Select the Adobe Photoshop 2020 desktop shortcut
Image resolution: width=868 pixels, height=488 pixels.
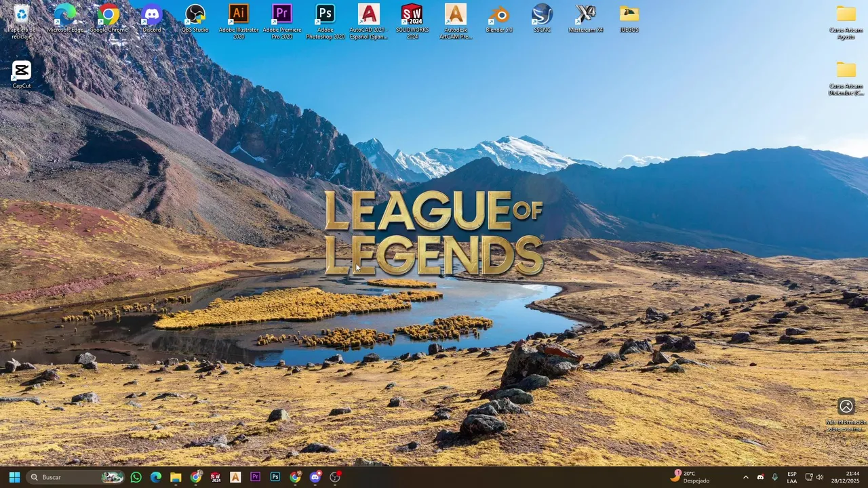point(325,21)
